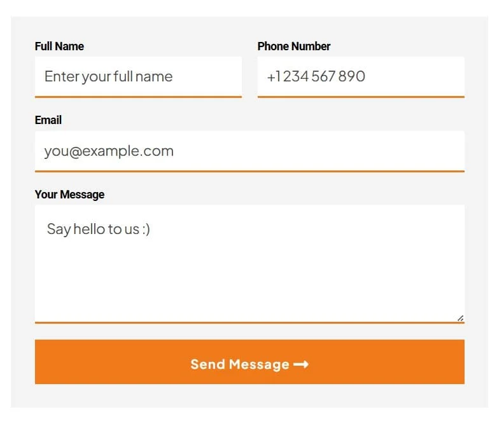Click the "Phone Number" label
This screenshot has width=504, height=421.
pyautogui.click(x=294, y=46)
